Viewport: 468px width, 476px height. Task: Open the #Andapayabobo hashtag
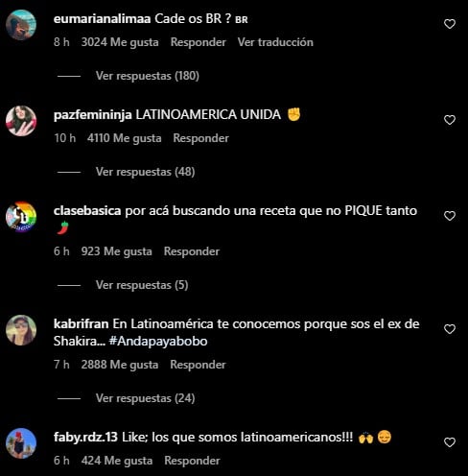[158, 342]
